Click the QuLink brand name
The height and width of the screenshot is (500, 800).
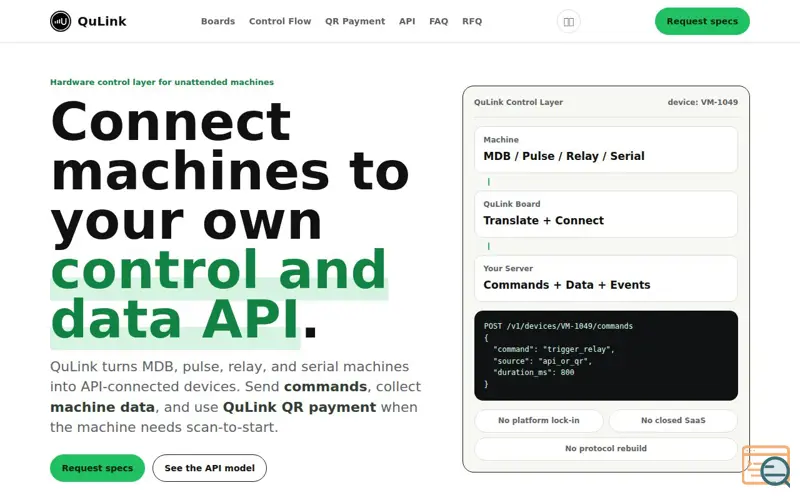click(x=102, y=21)
